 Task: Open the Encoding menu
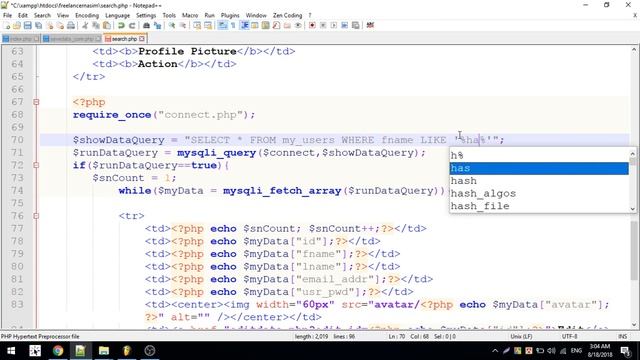click(87, 16)
